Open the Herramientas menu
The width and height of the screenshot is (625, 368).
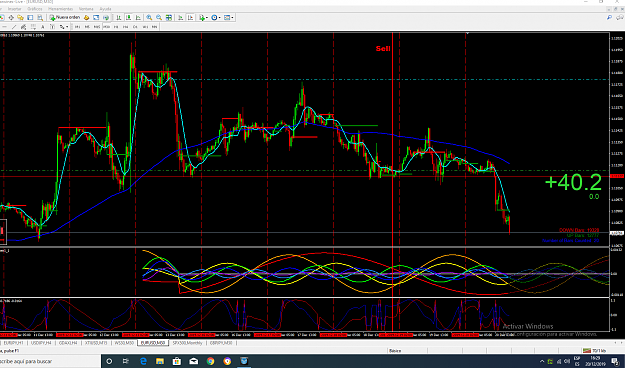[61, 8]
